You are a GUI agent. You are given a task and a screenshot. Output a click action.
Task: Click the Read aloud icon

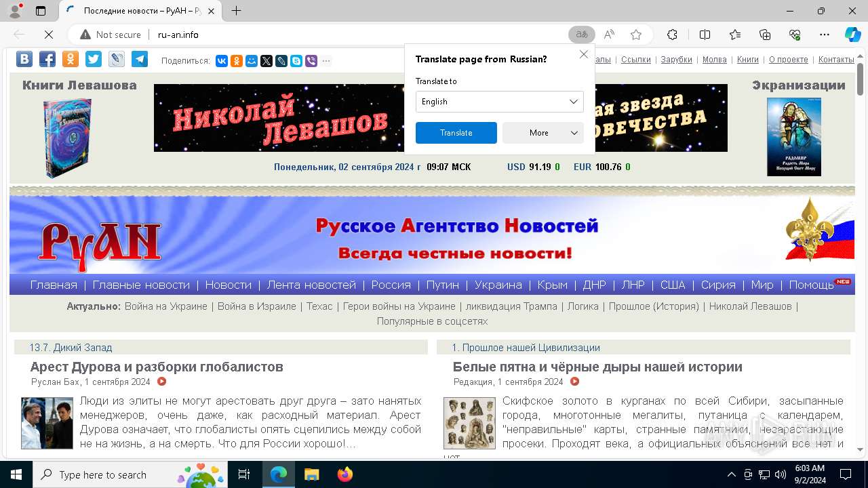click(x=609, y=35)
